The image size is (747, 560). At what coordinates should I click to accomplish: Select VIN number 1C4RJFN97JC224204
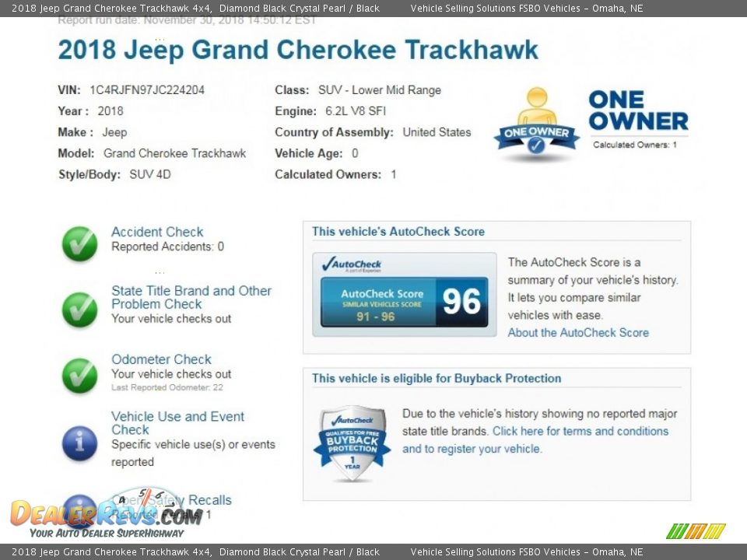click(x=147, y=90)
